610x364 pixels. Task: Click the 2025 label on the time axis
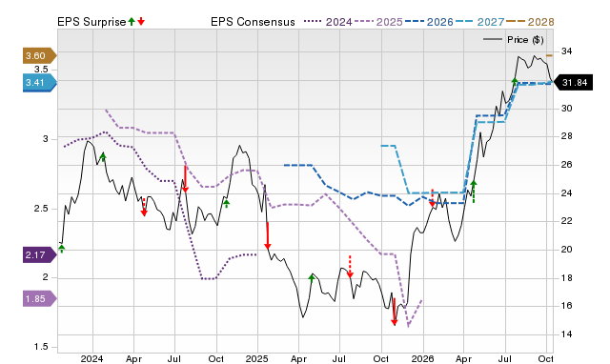point(257,358)
